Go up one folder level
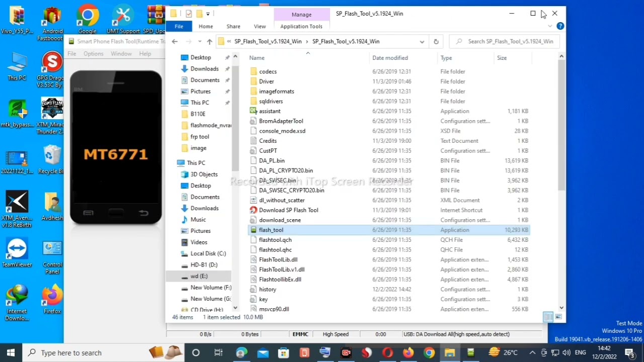The image size is (644, 362). click(209, 42)
